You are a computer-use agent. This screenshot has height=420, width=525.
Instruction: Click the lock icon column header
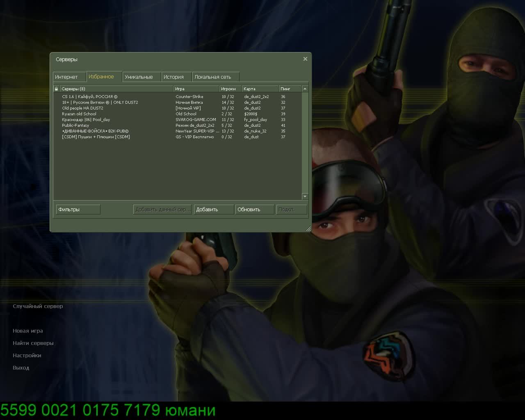57,89
